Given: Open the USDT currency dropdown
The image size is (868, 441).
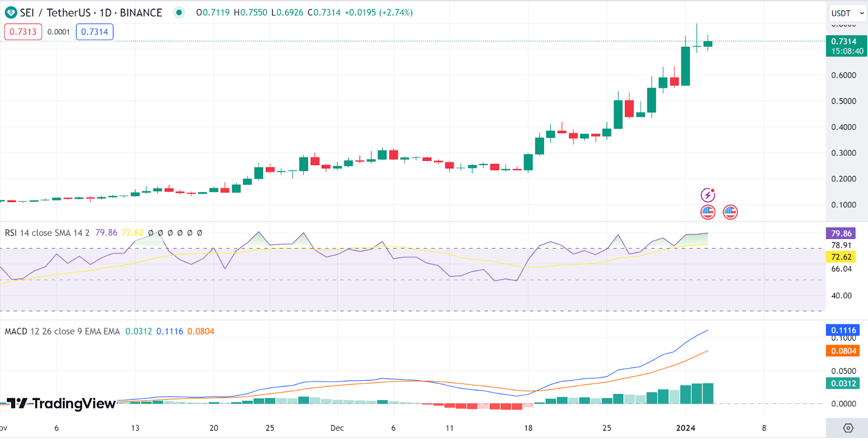Looking at the screenshot, I should click(847, 13).
